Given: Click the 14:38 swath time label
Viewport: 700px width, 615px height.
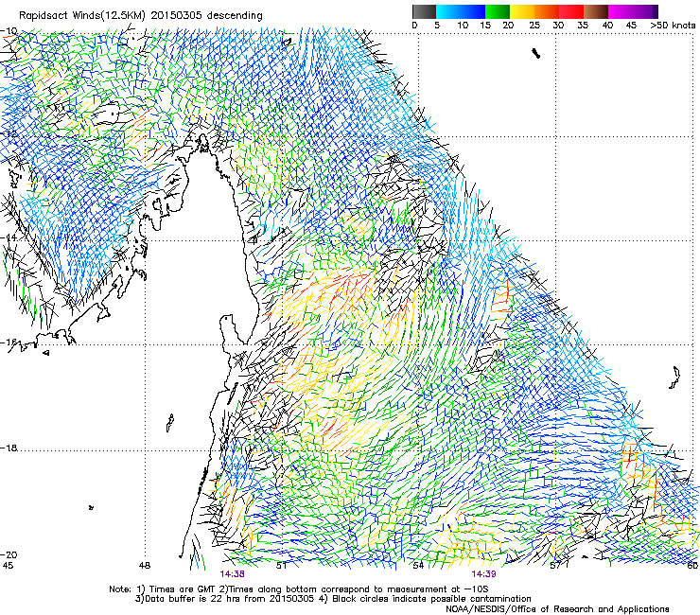Looking at the screenshot, I should (232, 574).
